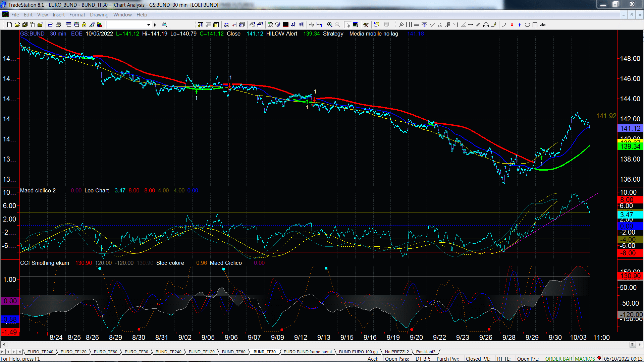This screenshot has width=644, height=362.
Task: Click the CCI Smothing ekam indicator label
Action: (x=45, y=263)
